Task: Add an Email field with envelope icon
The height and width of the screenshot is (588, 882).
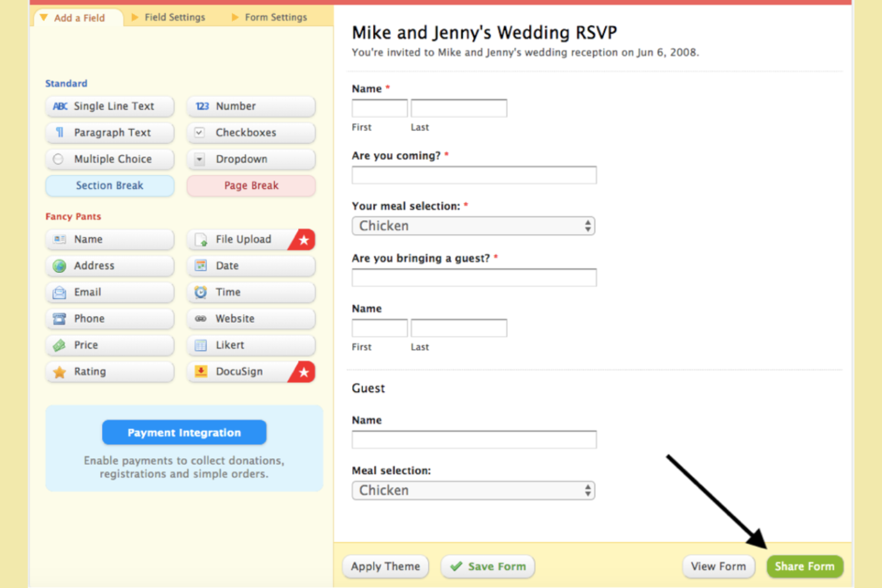Action: 110,293
